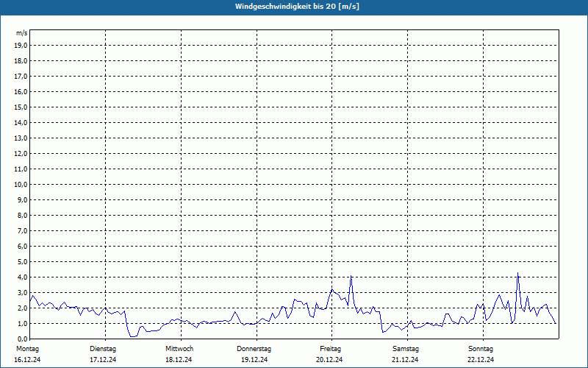Image resolution: width=588 pixels, height=368 pixels.
Task: Click the date 19.12.24
Action: pyautogui.click(x=254, y=360)
